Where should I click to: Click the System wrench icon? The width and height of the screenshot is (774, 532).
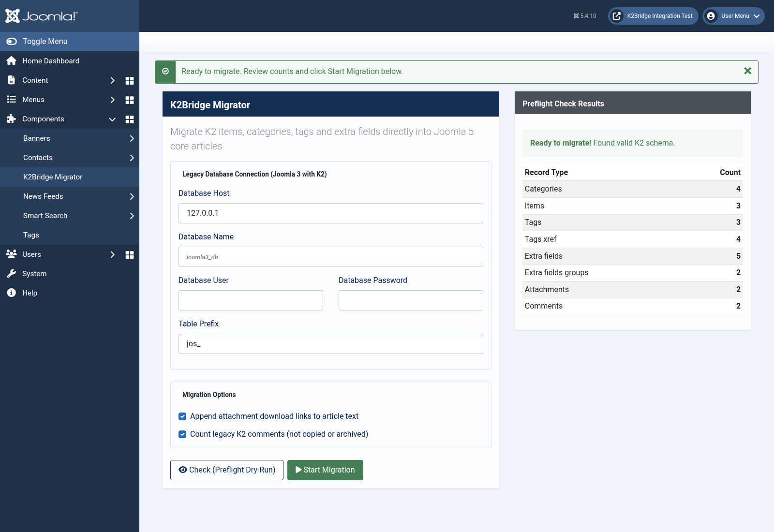pos(12,274)
